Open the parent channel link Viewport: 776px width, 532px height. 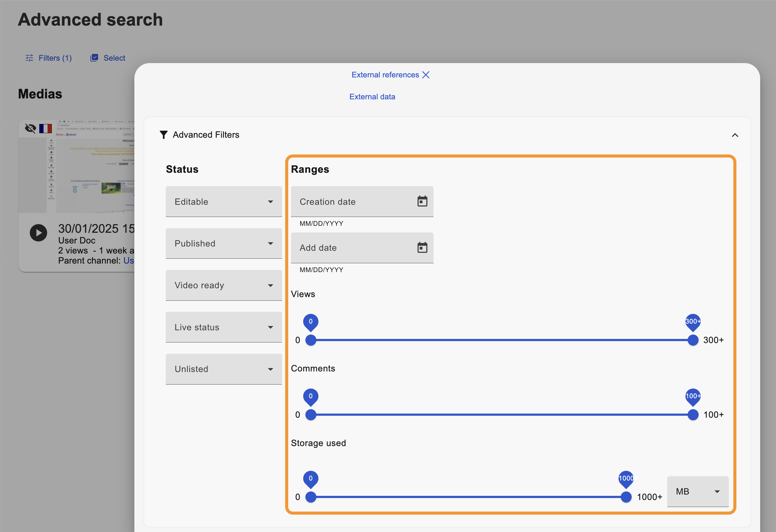[x=129, y=261]
